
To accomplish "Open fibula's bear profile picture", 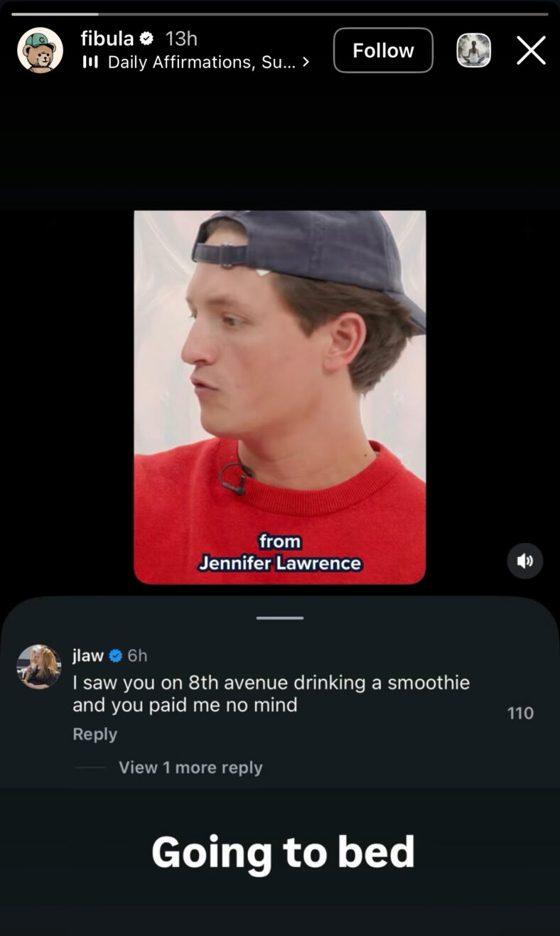I will [x=40, y=50].
